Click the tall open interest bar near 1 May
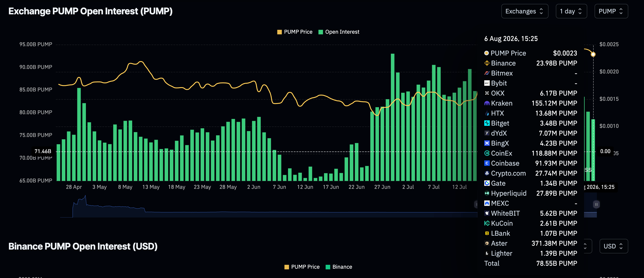The width and height of the screenshot is (644, 278). point(79,134)
